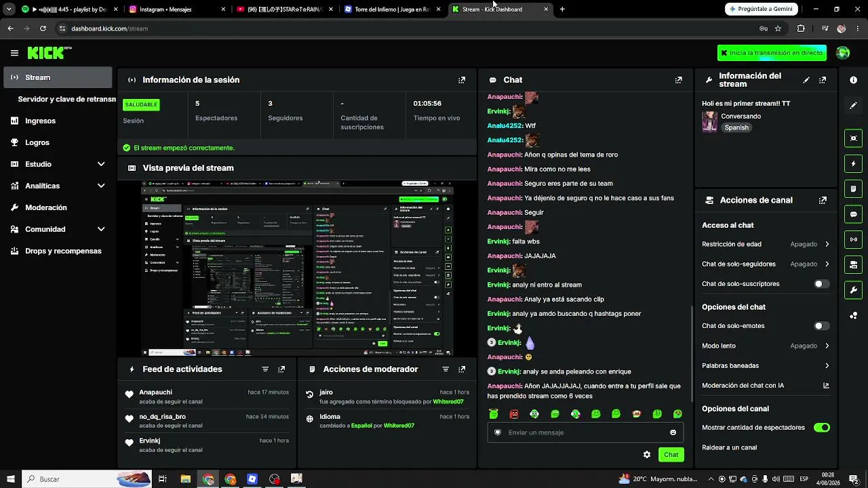
Task: Pop out the Acciones de moderador panel
Action: pyautogui.click(x=462, y=369)
